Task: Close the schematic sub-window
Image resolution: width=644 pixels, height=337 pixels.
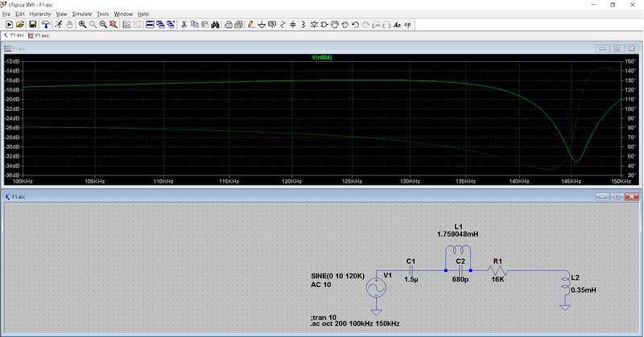Action: [632, 196]
